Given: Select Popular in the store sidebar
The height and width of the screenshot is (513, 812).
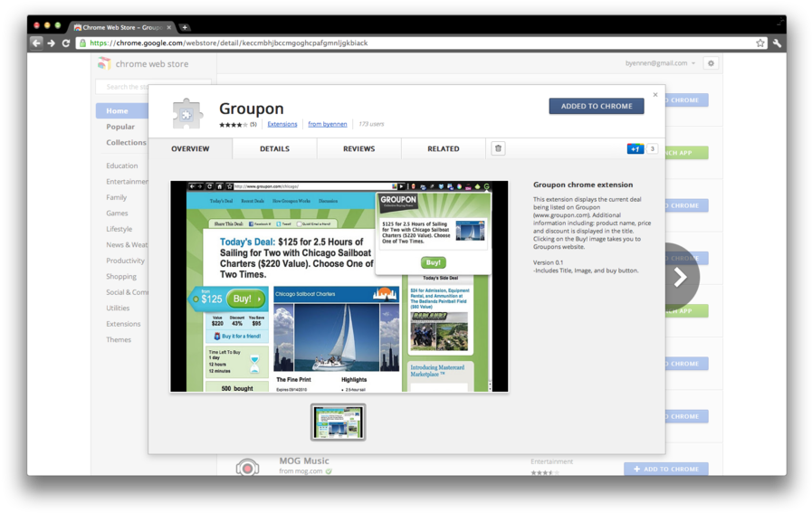Looking at the screenshot, I should tap(120, 127).
